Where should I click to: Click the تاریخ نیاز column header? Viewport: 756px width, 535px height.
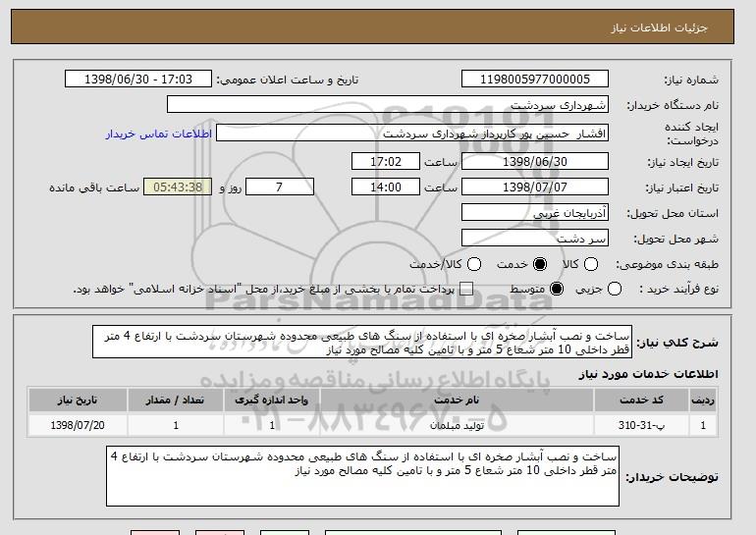tap(78, 401)
